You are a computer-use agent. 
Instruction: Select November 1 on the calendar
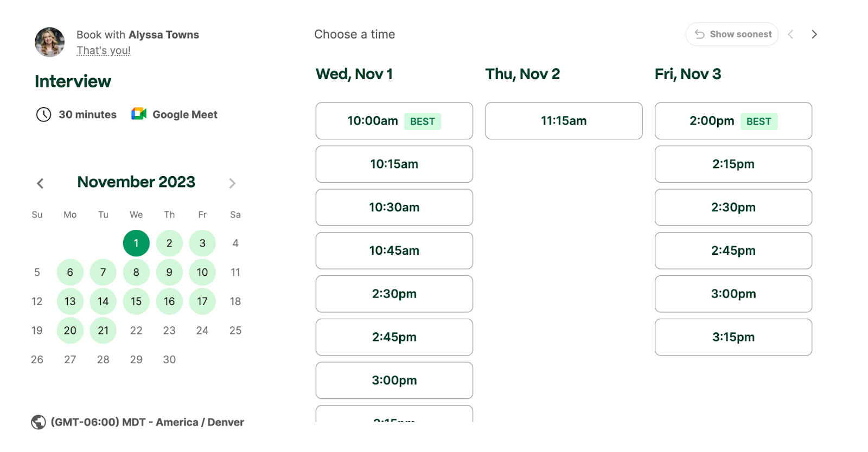point(136,243)
